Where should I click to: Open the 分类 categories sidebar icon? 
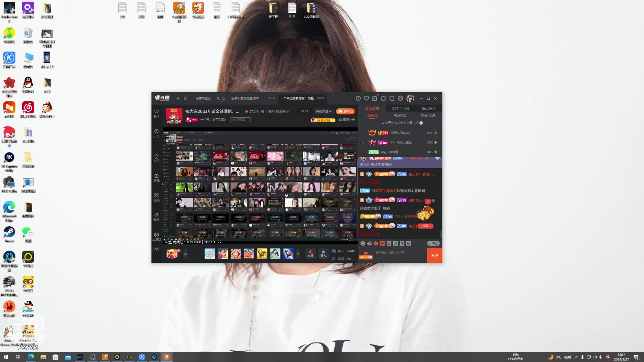point(156,197)
